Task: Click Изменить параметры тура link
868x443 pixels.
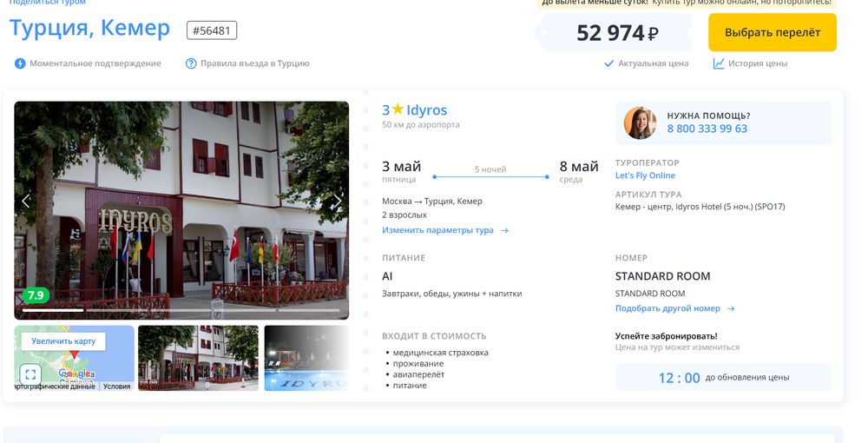Action: click(437, 230)
